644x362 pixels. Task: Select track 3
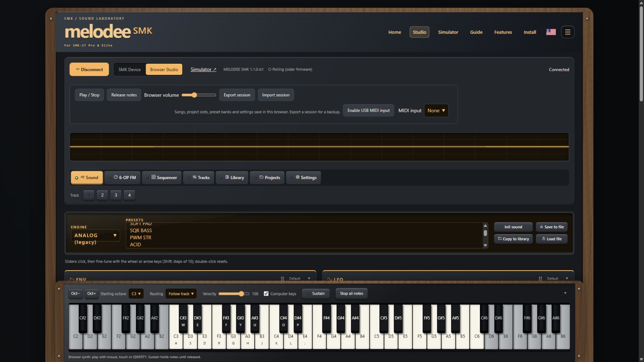(x=116, y=195)
